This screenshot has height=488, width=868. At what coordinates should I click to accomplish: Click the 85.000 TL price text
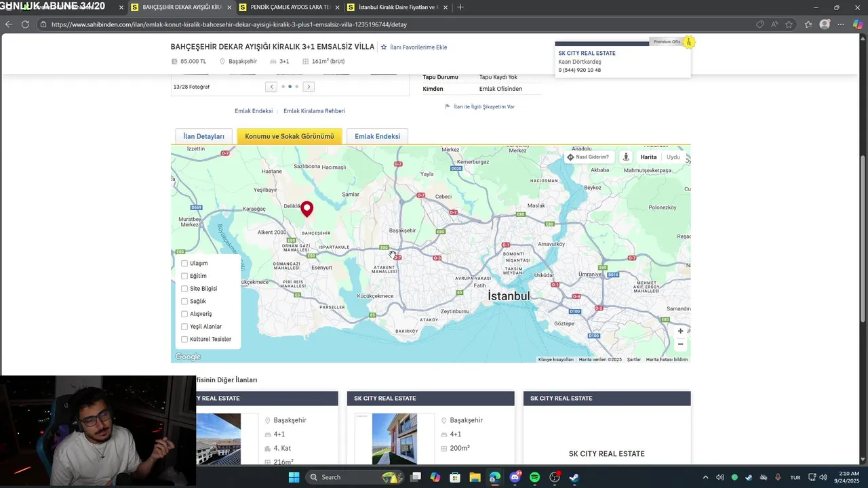point(193,62)
